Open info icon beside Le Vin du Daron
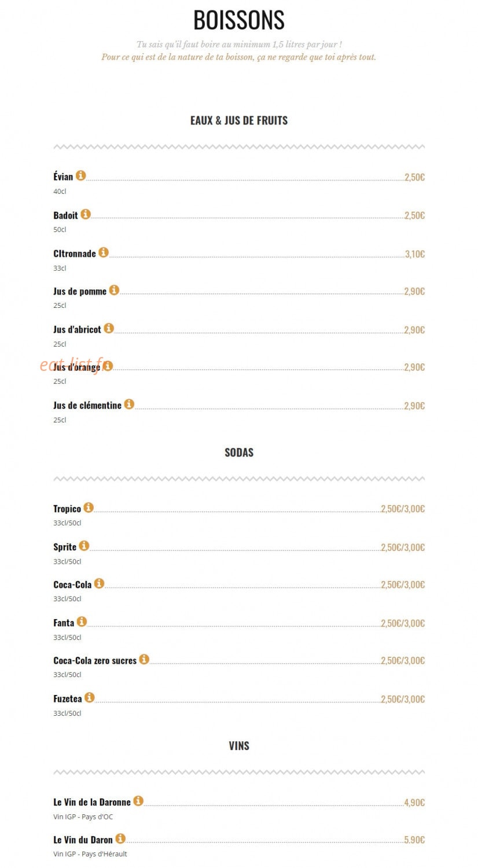Viewport: 478px width, 868px height. tap(120, 838)
